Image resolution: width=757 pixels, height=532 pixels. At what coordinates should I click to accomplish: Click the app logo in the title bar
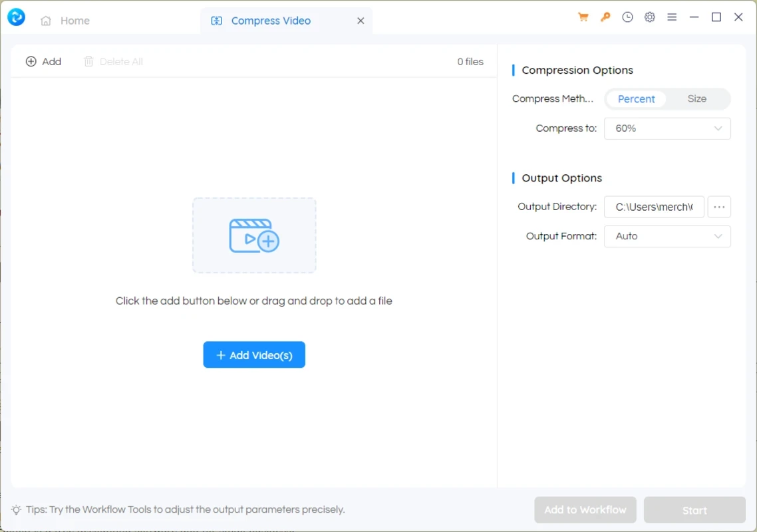tap(16, 18)
